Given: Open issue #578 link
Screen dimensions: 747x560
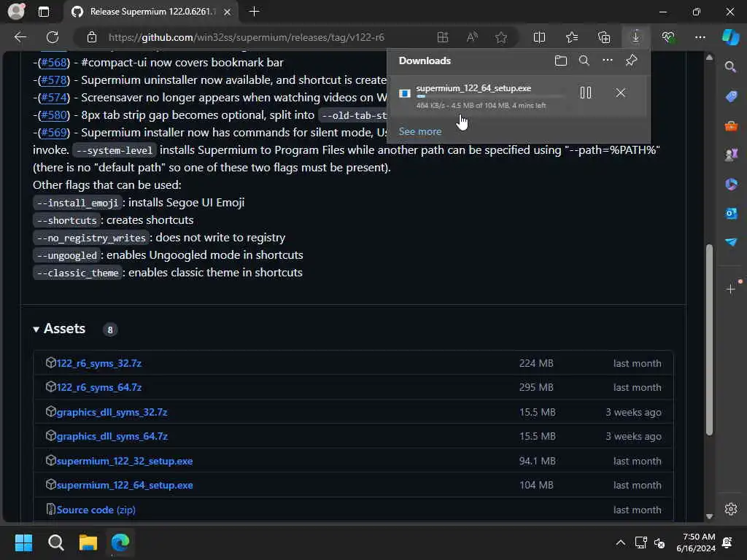Looking at the screenshot, I should coord(53,80).
